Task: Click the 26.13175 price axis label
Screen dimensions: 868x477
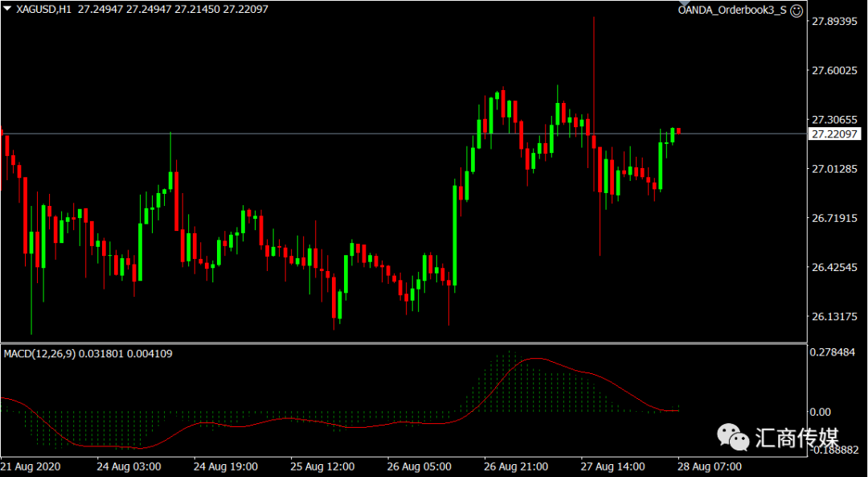Action: (x=834, y=316)
